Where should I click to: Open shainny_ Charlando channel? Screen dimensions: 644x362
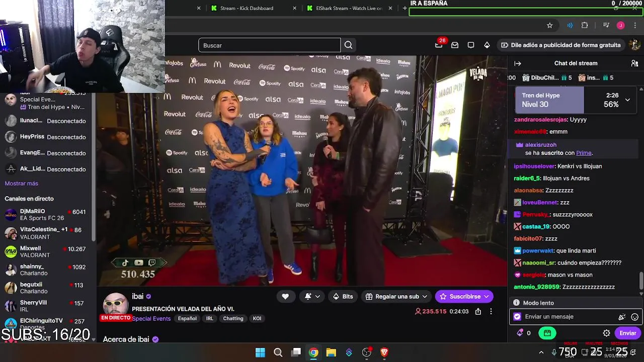point(46,270)
